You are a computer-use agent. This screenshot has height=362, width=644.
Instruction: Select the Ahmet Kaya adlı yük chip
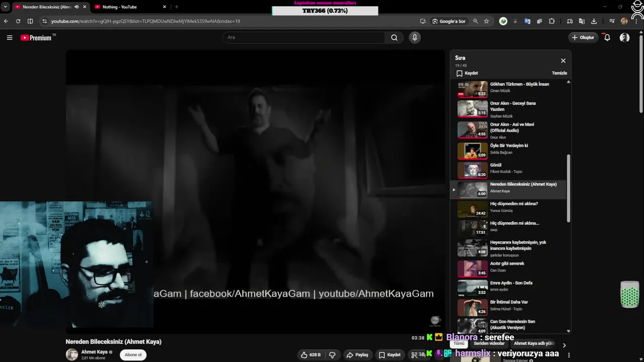click(x=533, y=343)
